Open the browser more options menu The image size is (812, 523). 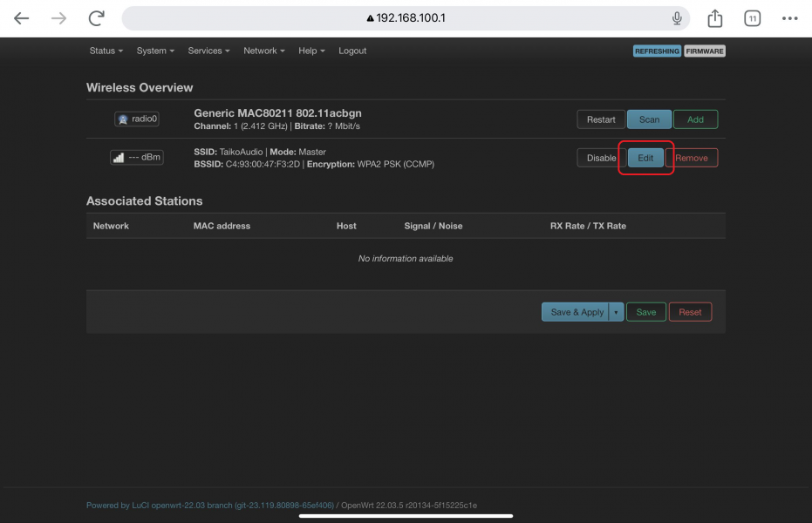[789, 17]
